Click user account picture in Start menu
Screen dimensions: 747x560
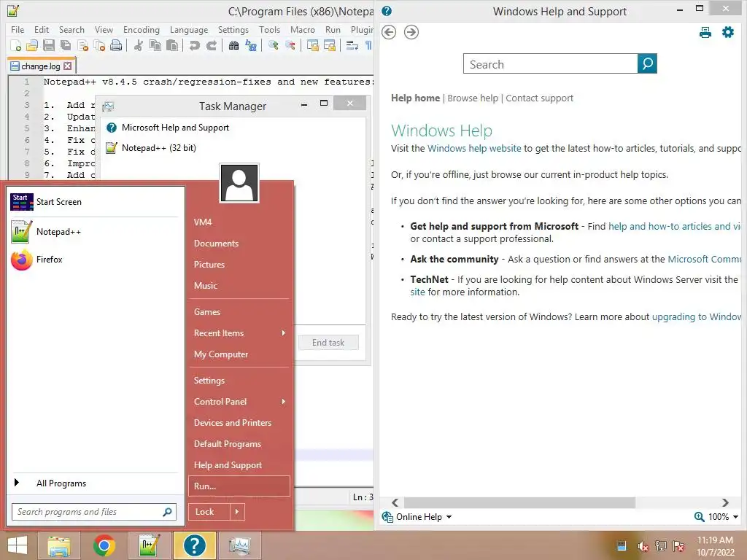(239, 183)
